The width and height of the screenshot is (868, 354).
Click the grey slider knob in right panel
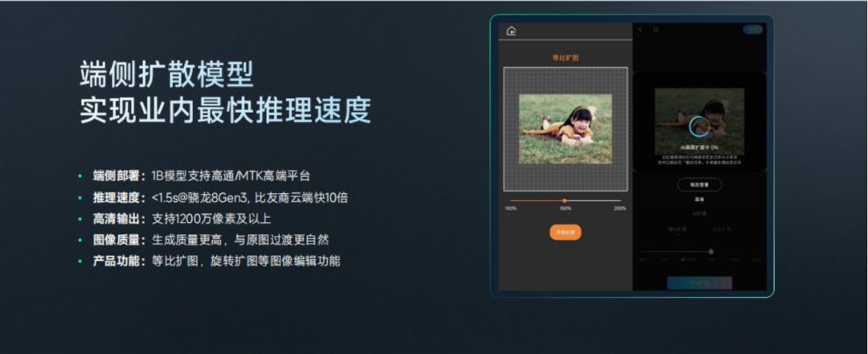(x=710, y=251)
